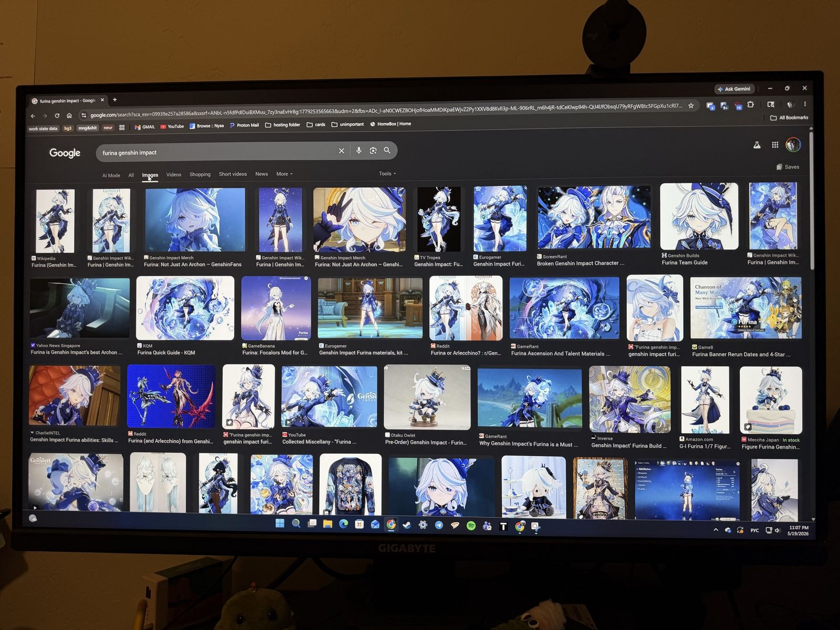Image resolution: width=840 pixels, height=630 pixels.
Task: Open the YouTube bookmark
Action: 172,127
